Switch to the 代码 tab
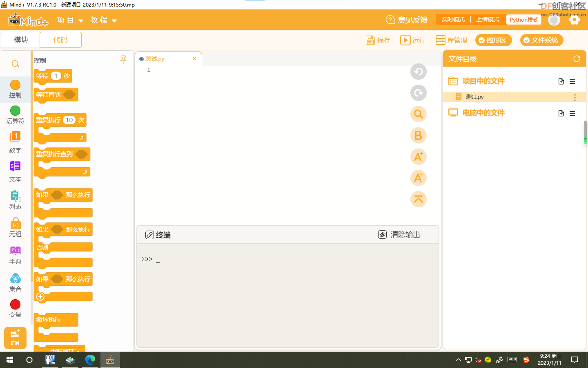The height and width of the screenshot is (368, 588). tap(60, 40)
